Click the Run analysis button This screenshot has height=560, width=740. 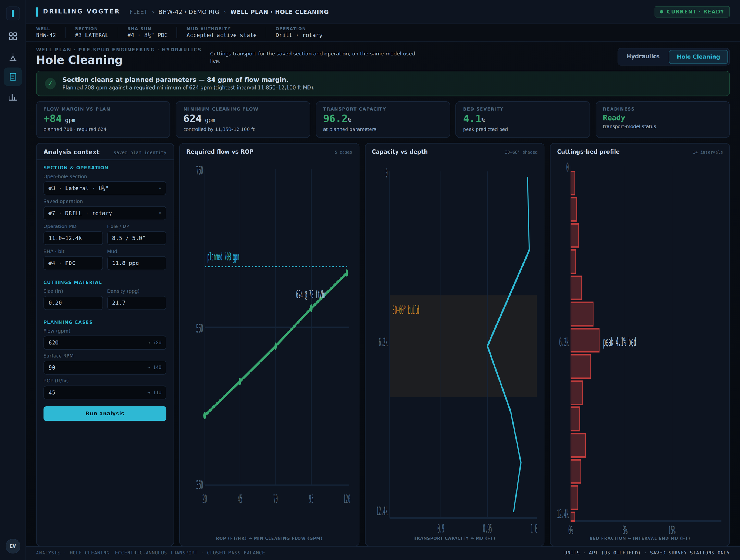(x=105, y=414)
